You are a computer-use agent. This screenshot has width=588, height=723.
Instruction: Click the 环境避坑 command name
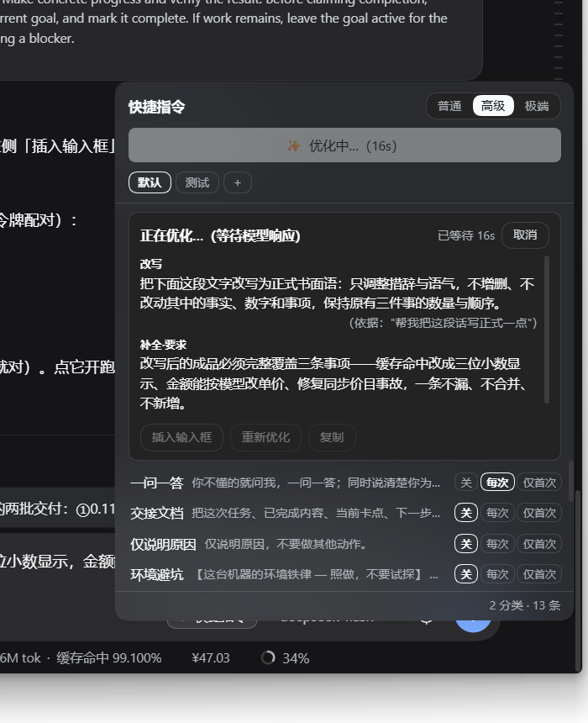(x=157, y=574)
